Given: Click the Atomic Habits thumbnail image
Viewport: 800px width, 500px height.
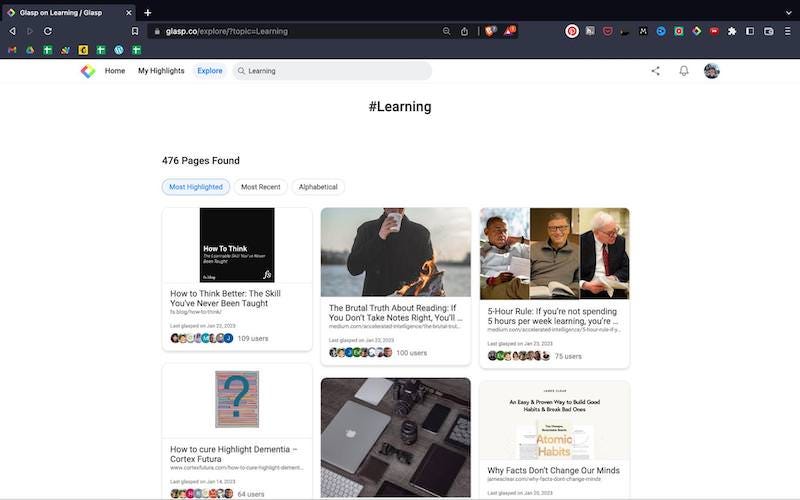Looking at the screenshot, I should pos(555,421).
